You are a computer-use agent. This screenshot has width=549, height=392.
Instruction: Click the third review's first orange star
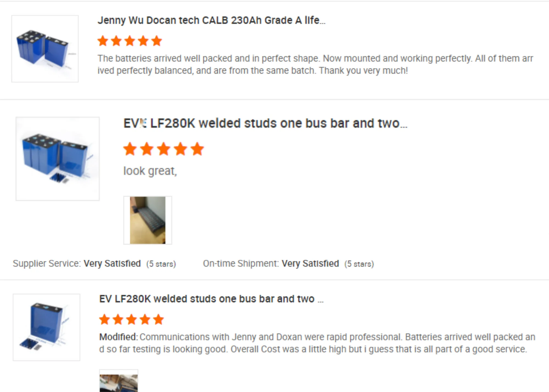pos(105,320)
